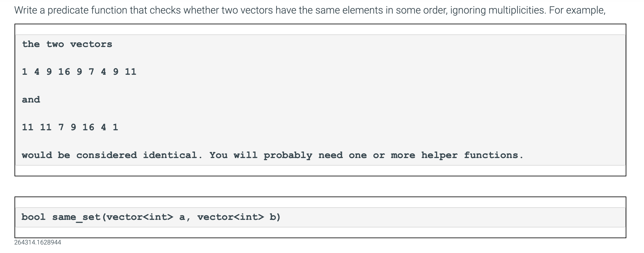Click the words 'For example,' in the intro sentence
Image resolution: width=644 pixels, height=253 pixels.
(577, 10)
